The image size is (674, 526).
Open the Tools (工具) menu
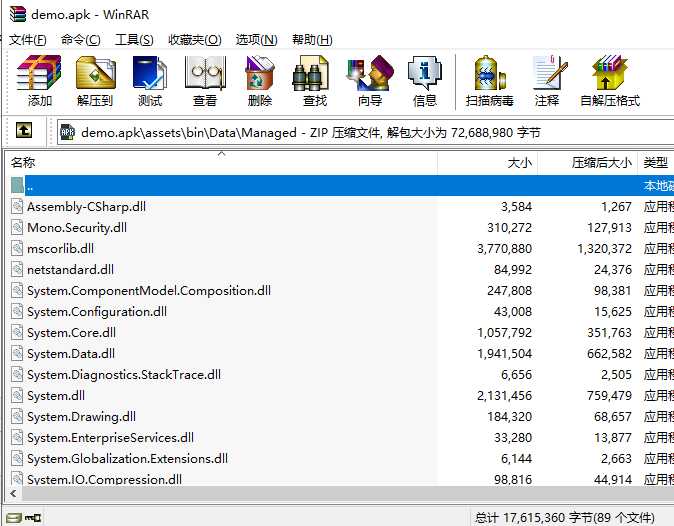coord(134,40)
